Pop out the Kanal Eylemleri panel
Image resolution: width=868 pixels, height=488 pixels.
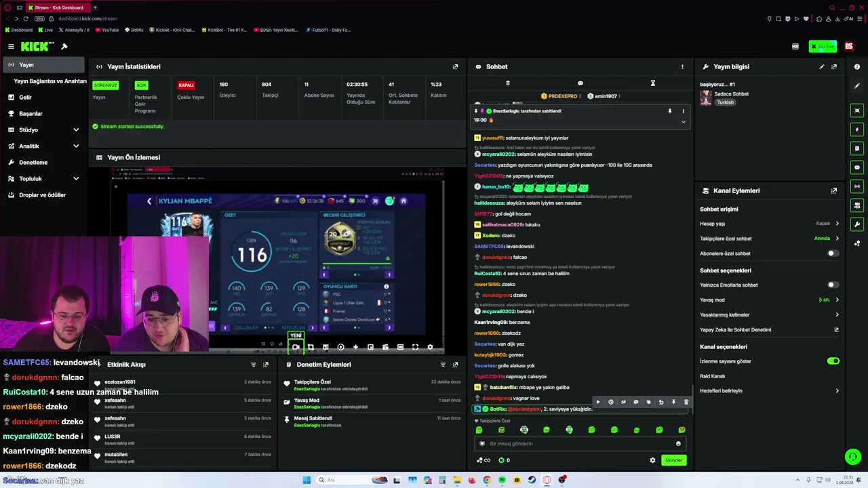point(834,190)
